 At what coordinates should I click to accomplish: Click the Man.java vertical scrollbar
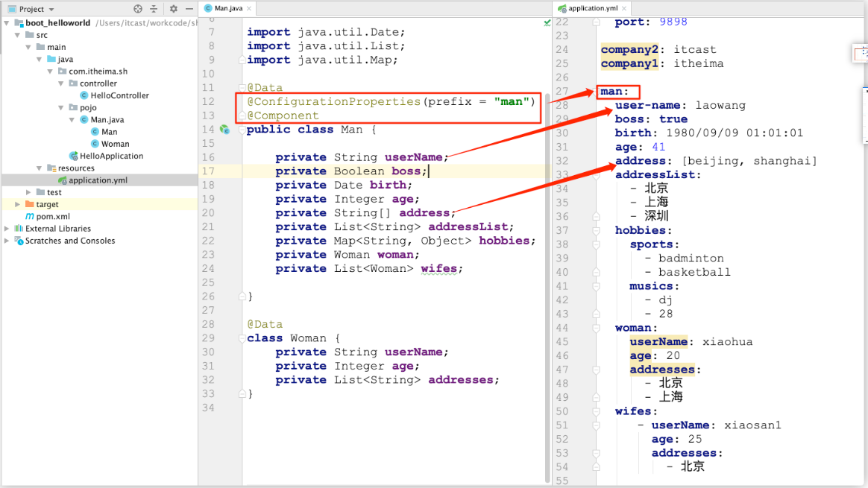click(x=548, y=288)
